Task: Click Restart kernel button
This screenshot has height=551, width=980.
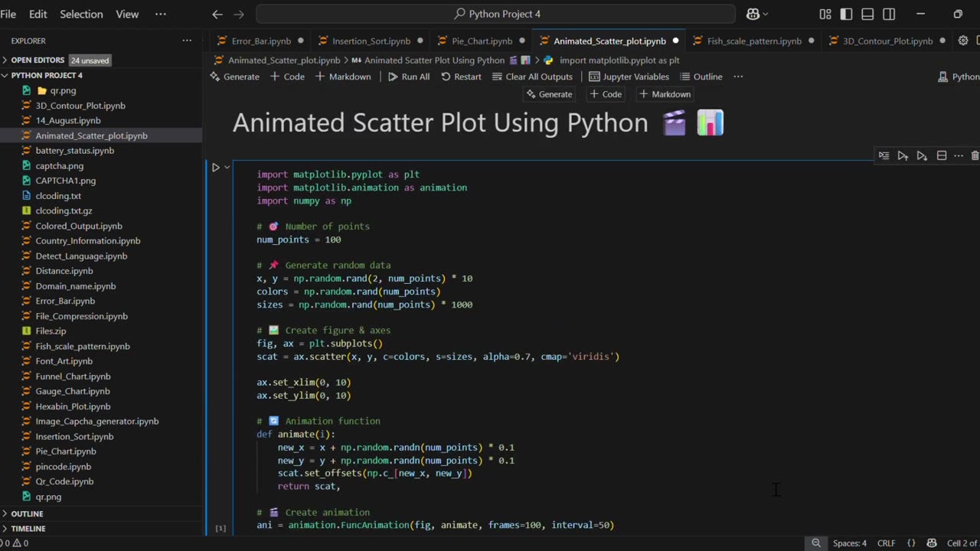Action: pos(461,77)
